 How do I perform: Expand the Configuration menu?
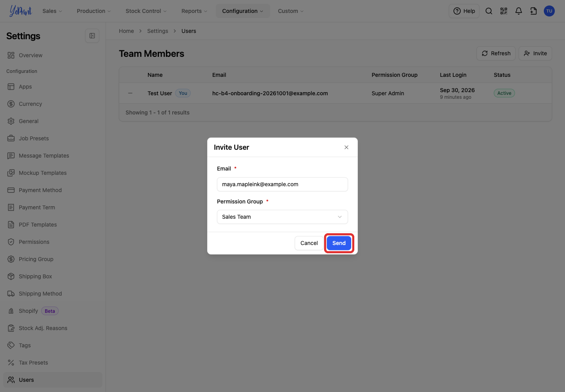tap(243, 11)
